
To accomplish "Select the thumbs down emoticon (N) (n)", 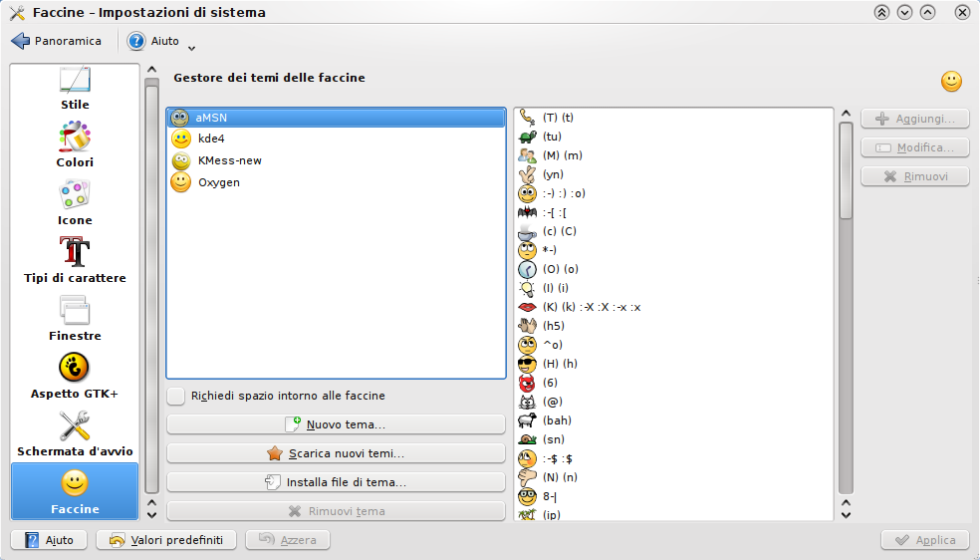I will tap(673, 477).
